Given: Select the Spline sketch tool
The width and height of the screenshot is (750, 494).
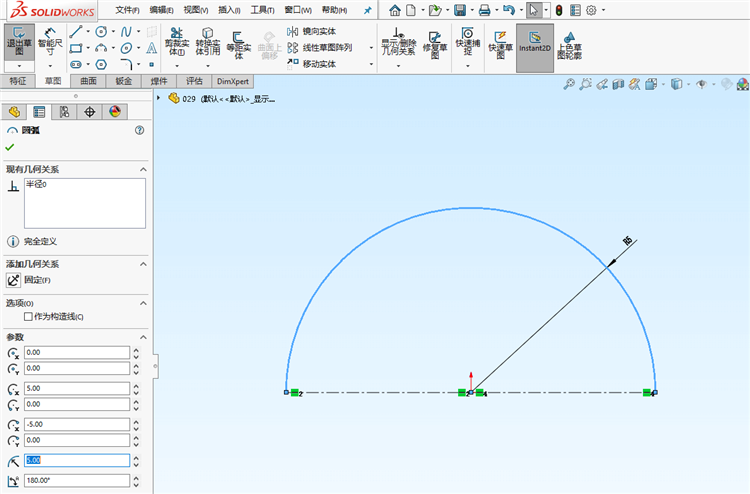Looking at the screenshot, I should pyautogui.click(x=126, y=32).
